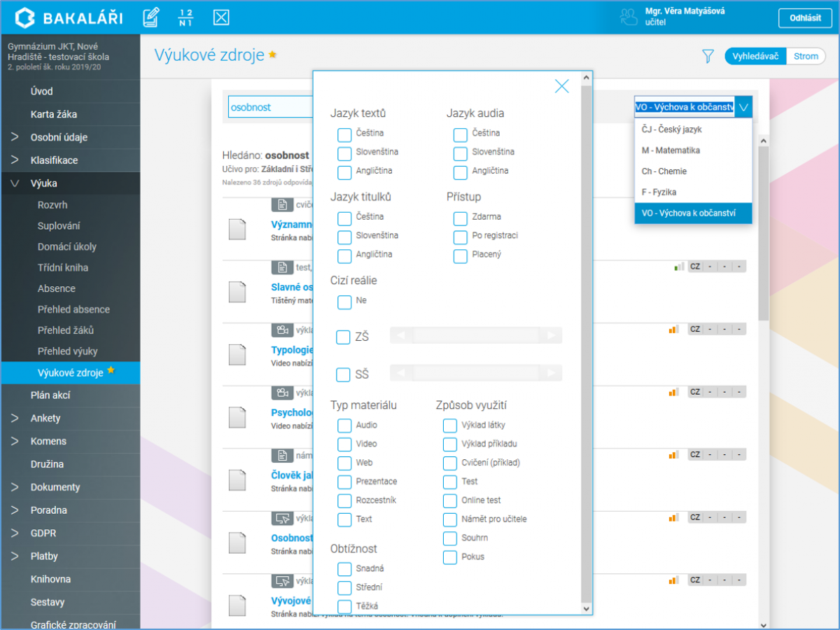The width and height of the screenshot is (840, 630).
Task: Click the ZŠ slider right arrow
Action: click(552, 336)
